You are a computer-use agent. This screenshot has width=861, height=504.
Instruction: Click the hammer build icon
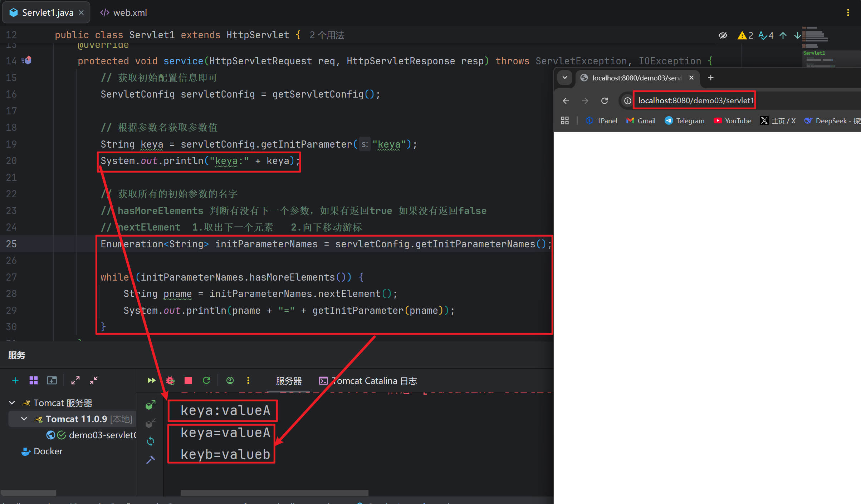(151, 460)
